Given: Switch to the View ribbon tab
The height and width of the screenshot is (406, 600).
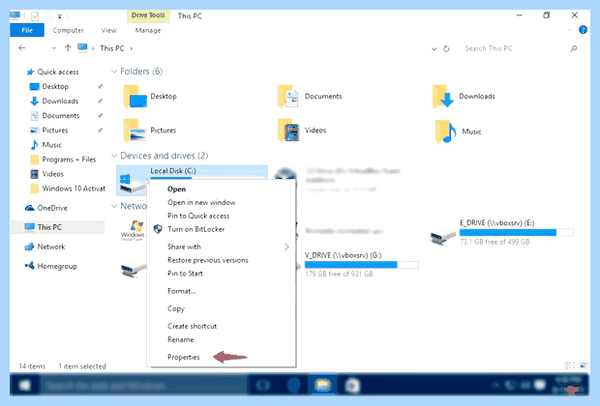Looking at the screenshot, I should tap(109, 30).
